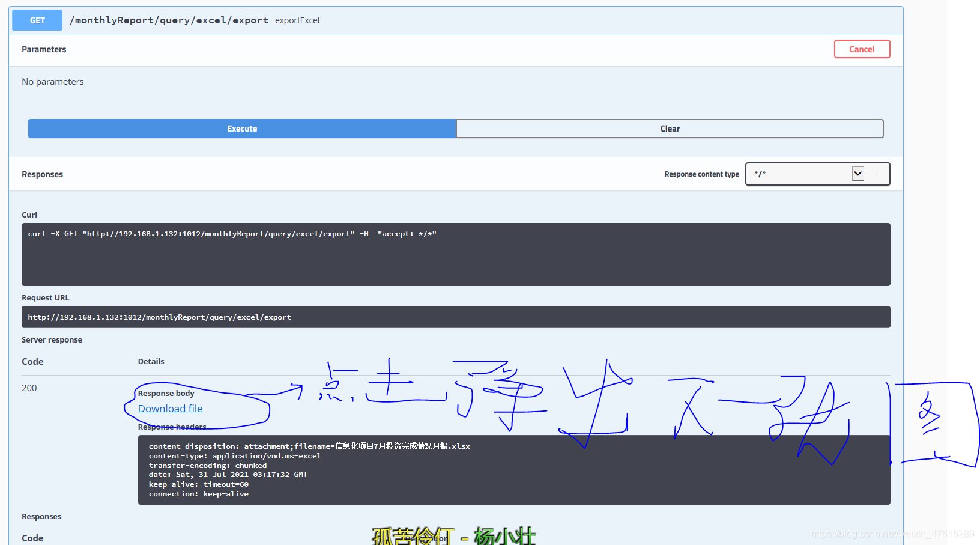Click the Parameters section heading

pos(44,49)
